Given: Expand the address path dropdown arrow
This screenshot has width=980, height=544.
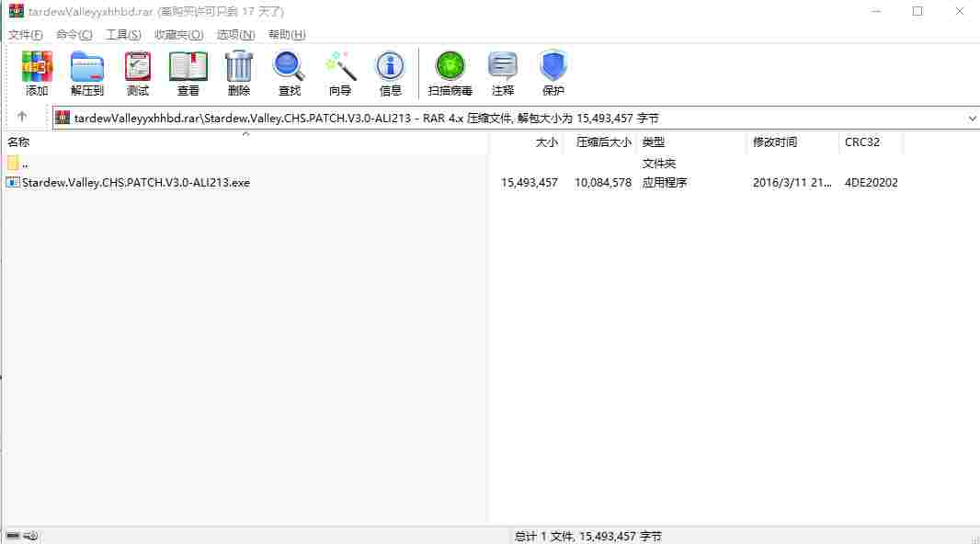Looking at the screenshot, I should (x=972, y=118).
